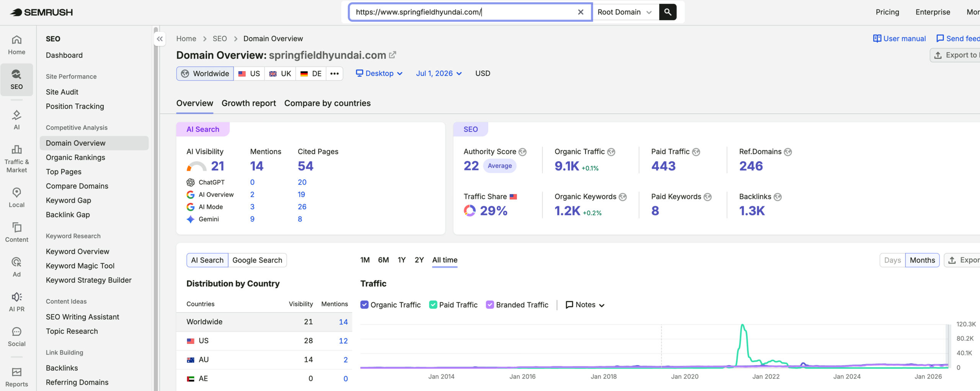Screen dimensions: 980x391
Task: Expand more countries ellipsis menu
Action: [x=335, y=73]
